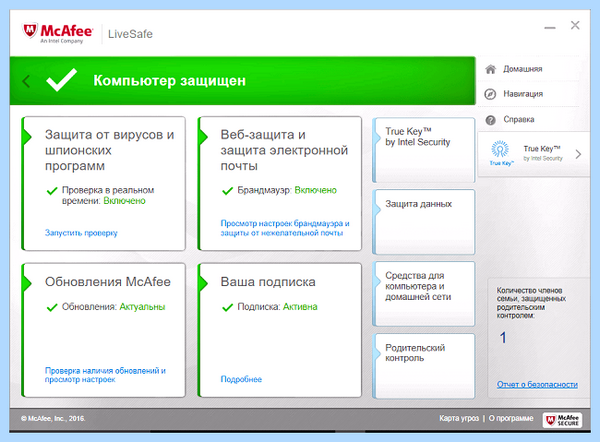600x442 pixels.
Task: Open О программе footer link
Action: pyautogui.click(x=510, y=418)
